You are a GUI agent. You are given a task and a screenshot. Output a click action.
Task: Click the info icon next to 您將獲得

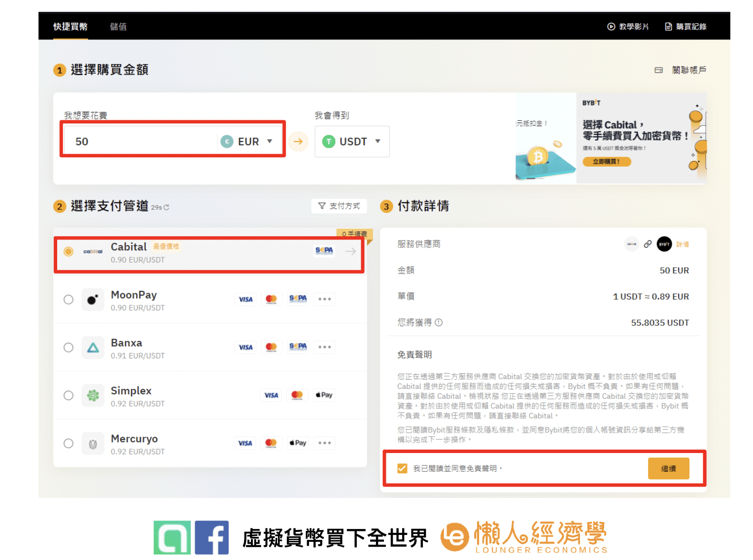[439, 322]
